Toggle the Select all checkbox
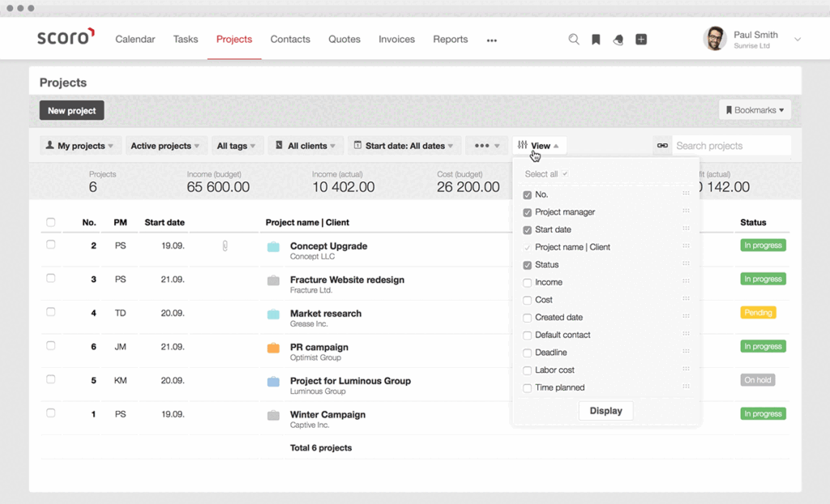Viewport: 830px width, 504px height. pos(565,173)
